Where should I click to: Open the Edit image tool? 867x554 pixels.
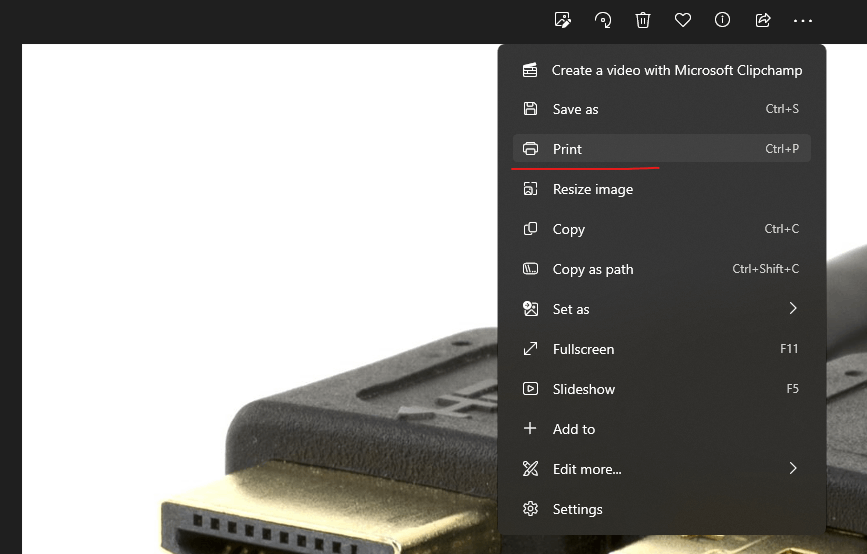point(562,20)
